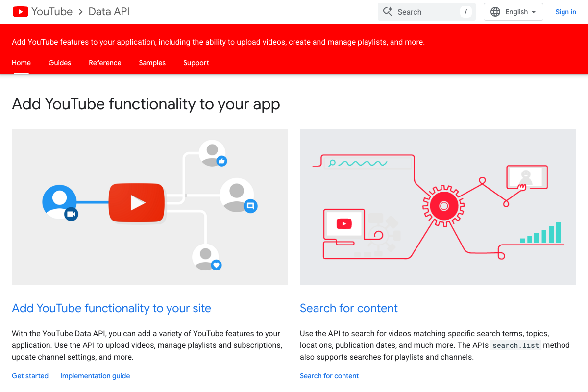The image size is (588, 392).
Task: Click the search sparkle magnifier icon
Action: [x=388, y=12]
